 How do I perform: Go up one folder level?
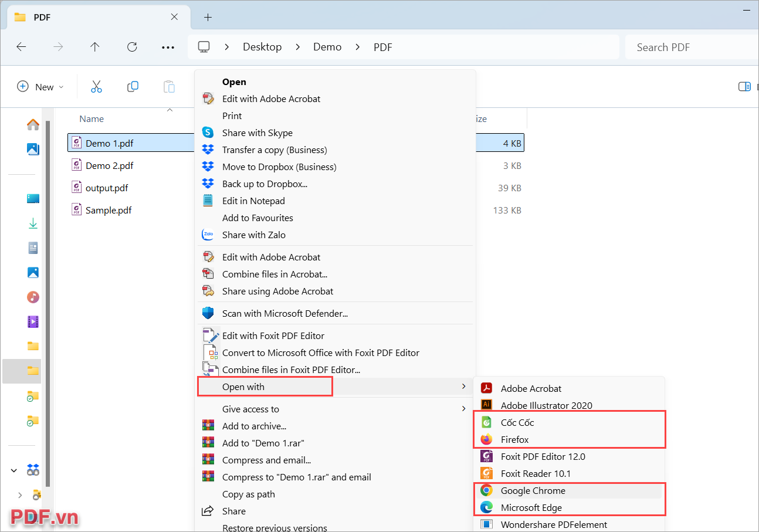click(95, 47)
